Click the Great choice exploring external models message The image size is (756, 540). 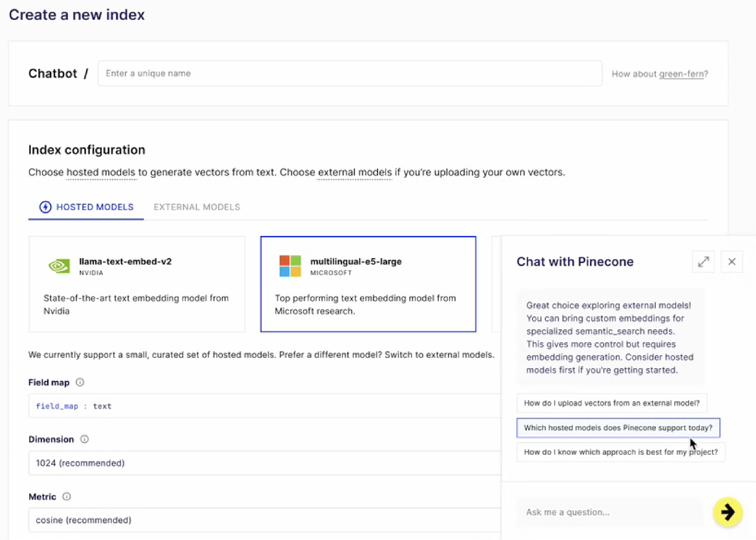(x=610, y=337)
